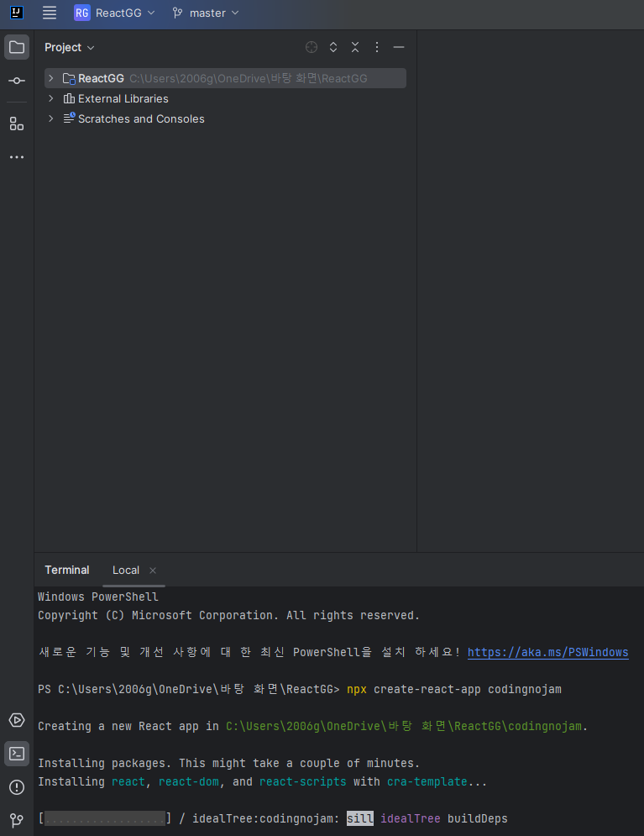Open the Problems tool window

tap(17, 787)
